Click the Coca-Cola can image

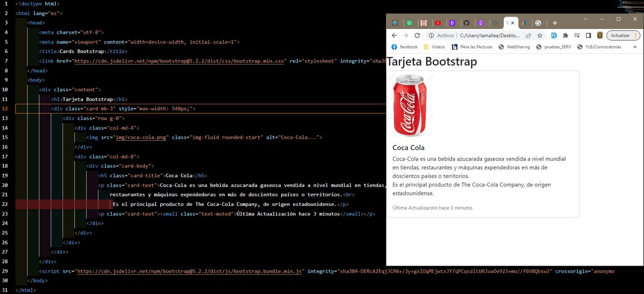pos(411,105)
